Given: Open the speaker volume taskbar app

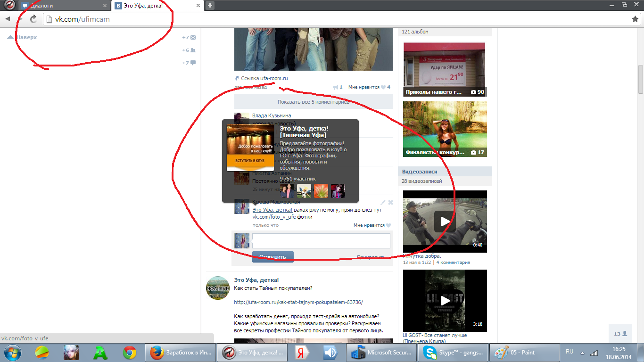Looking at the screenshot, I should point(330,352).
